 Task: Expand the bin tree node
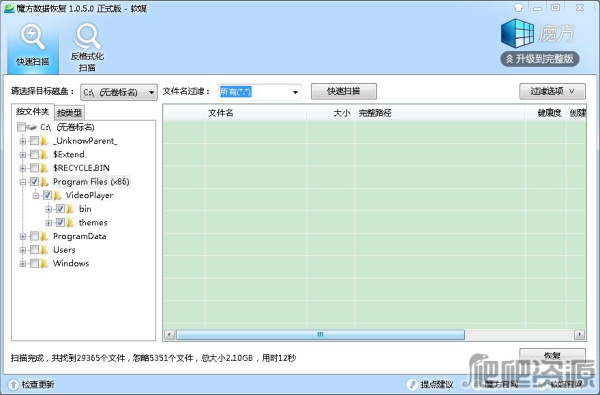point(49,209)
